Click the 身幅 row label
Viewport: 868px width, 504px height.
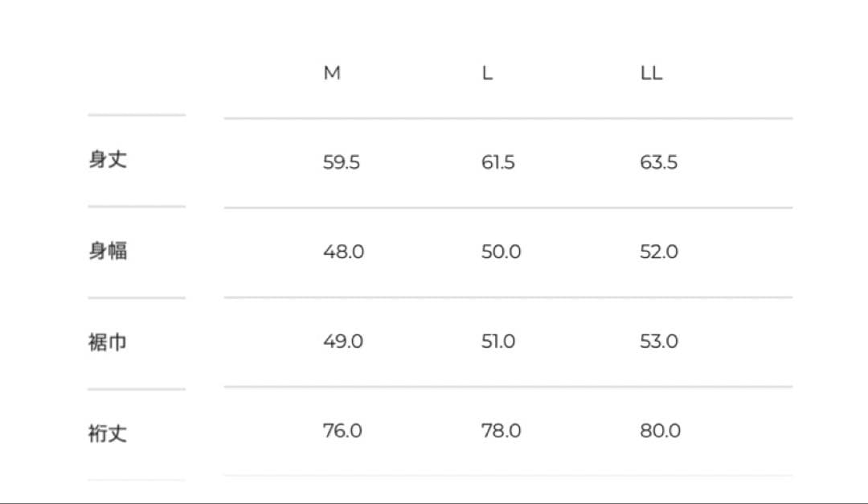point(108,252)
